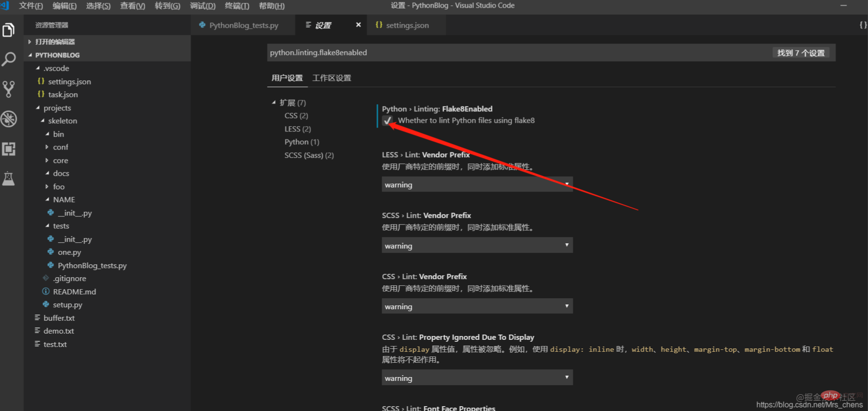Open the Debug view icon

[x=9, y=119]
